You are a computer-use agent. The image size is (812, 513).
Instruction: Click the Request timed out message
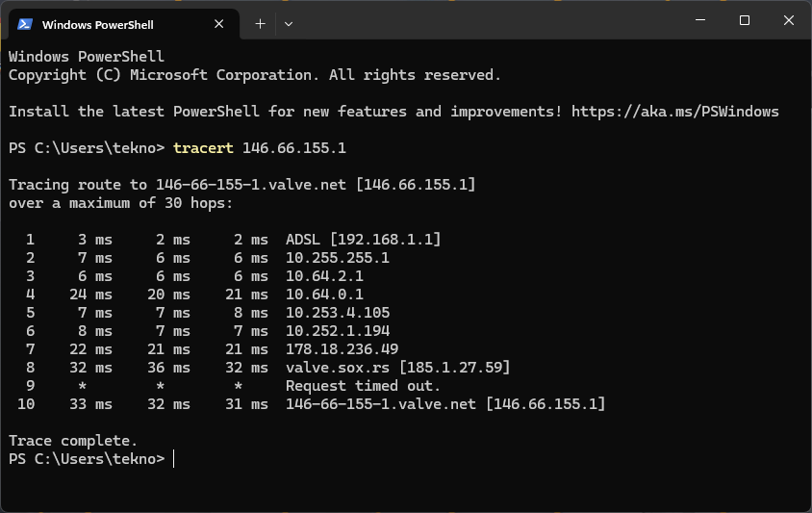(x=363, y=386)
